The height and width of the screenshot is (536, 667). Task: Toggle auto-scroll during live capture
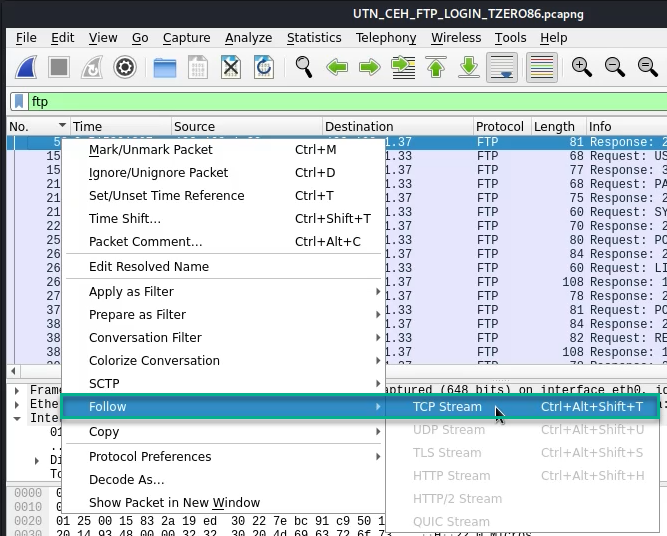[x=502, y=67]
